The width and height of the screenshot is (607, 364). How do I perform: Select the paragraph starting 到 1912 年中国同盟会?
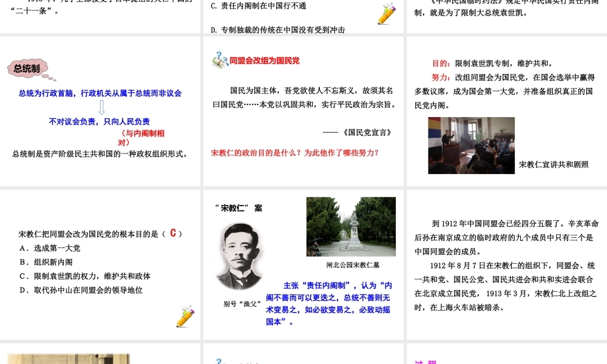point(506,237)
